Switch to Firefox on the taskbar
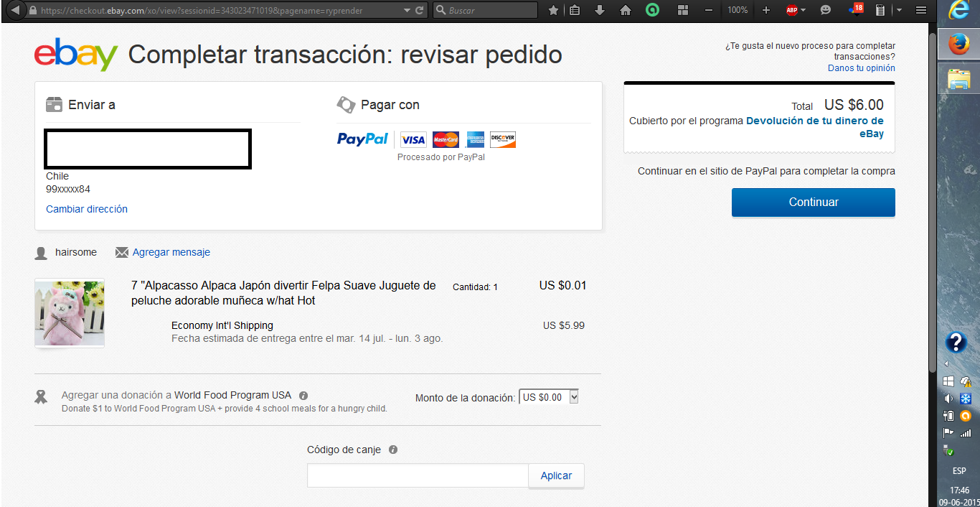 pos(958,45)
